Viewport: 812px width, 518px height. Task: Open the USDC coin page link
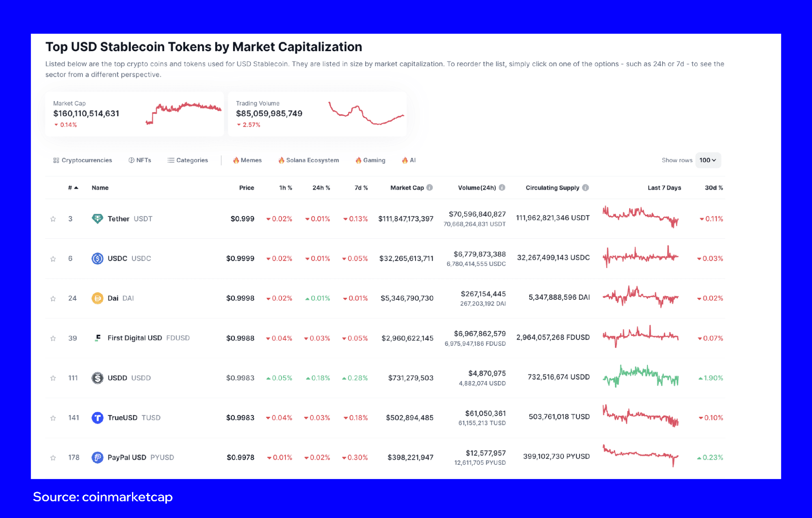pyautogui.click(x=129, y=258)
